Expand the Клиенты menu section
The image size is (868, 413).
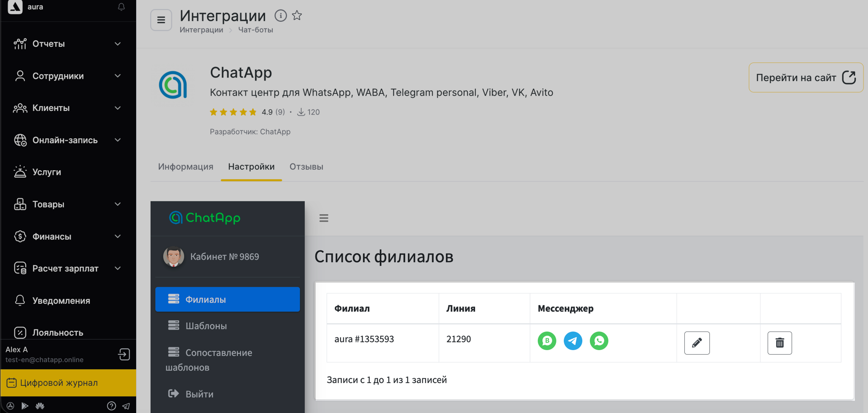point(68,108)
